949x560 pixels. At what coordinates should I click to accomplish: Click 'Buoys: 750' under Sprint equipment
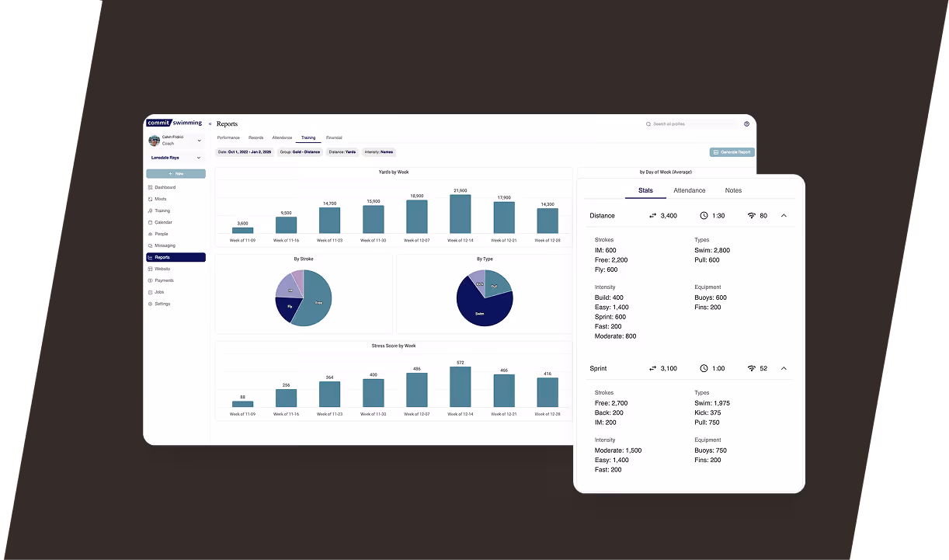(711, 450)
